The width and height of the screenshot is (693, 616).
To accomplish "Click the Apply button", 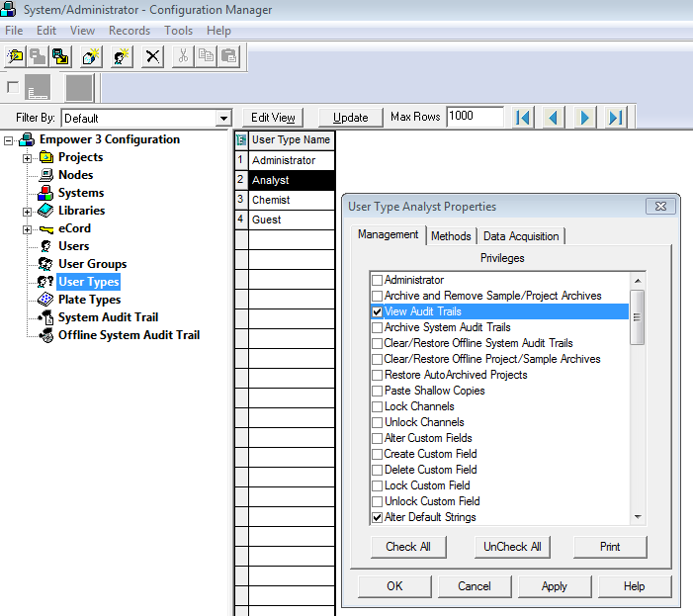I will tap(555, 586).
